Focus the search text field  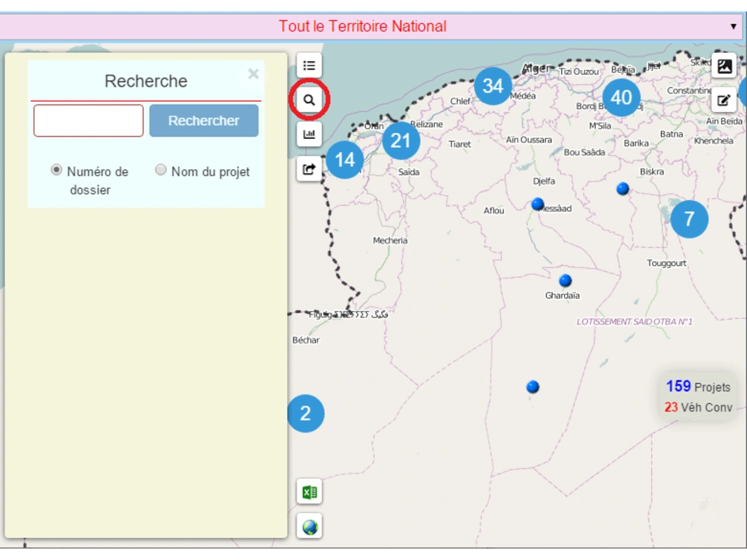[x=89, y=121]
